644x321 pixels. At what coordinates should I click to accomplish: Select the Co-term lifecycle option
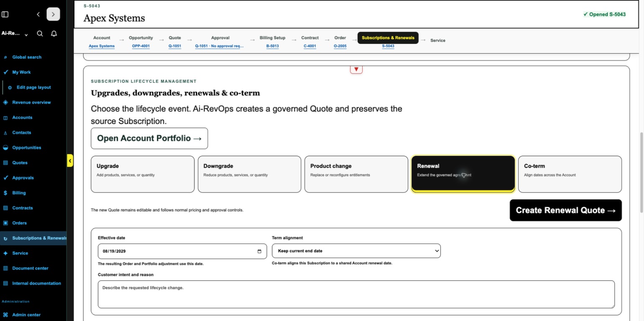570,174
